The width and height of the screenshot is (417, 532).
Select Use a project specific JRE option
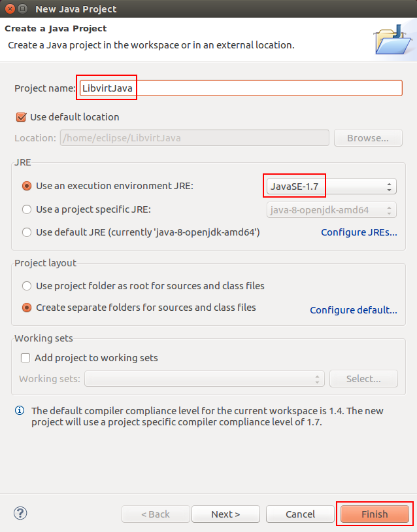click(x=27, y=209)
